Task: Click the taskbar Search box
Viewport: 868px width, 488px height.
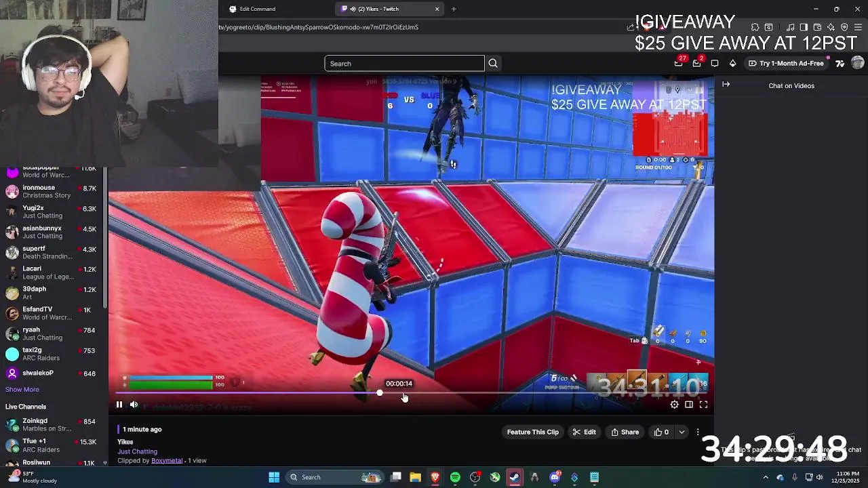Action: click(335, 477)
